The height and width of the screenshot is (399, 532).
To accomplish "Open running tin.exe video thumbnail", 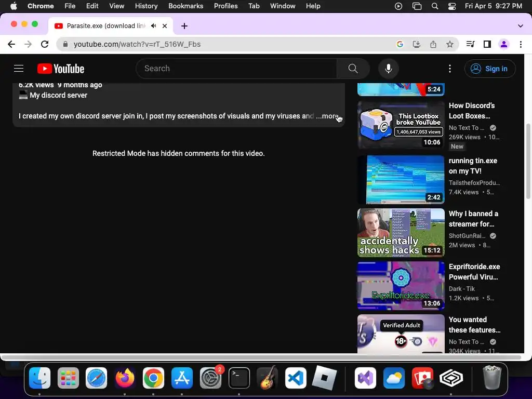I will click(401, 180).
